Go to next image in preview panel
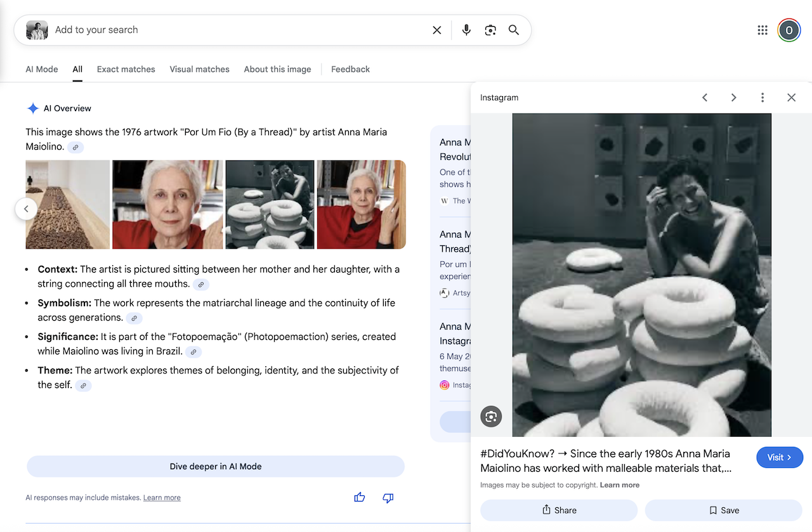The height and width of the screenshot is (532, 812). click(733, 98)
